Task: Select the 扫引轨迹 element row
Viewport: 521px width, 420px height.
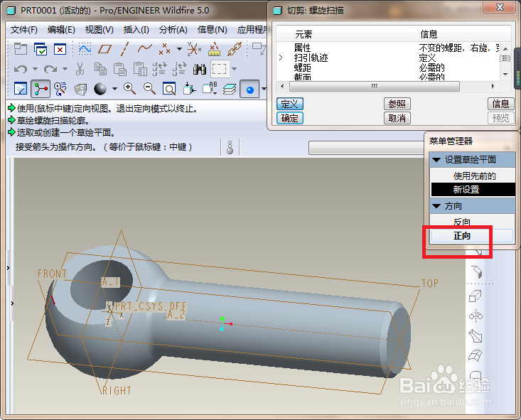Action: [x=387, y=58]
